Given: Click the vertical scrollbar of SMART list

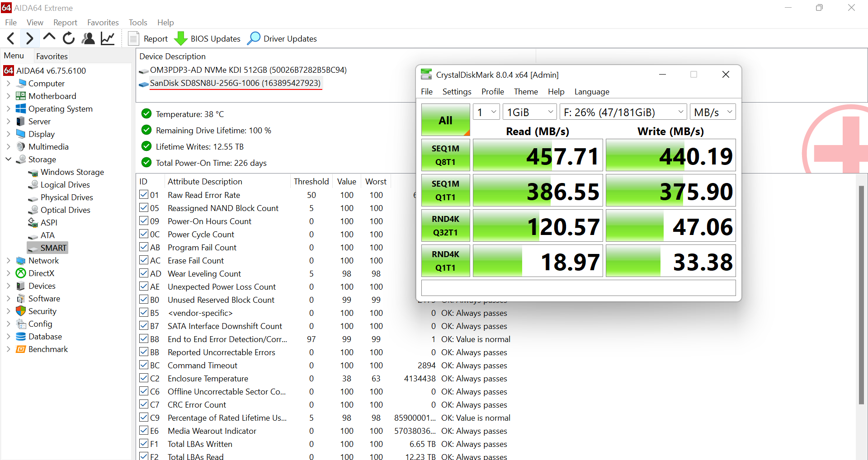Looking at the screenshot, I should pos(861,295).
